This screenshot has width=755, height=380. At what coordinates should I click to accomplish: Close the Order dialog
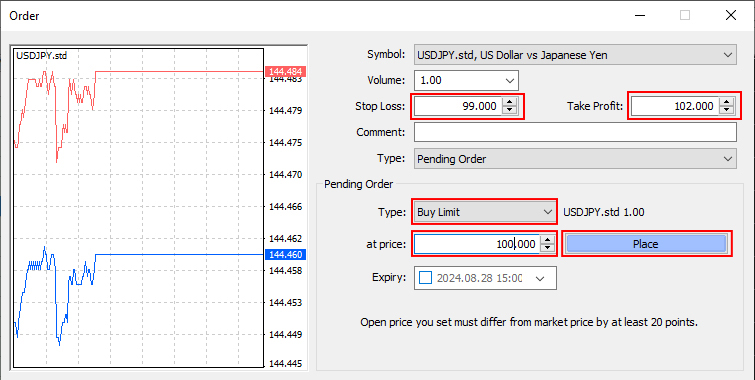tap(730, 15)
